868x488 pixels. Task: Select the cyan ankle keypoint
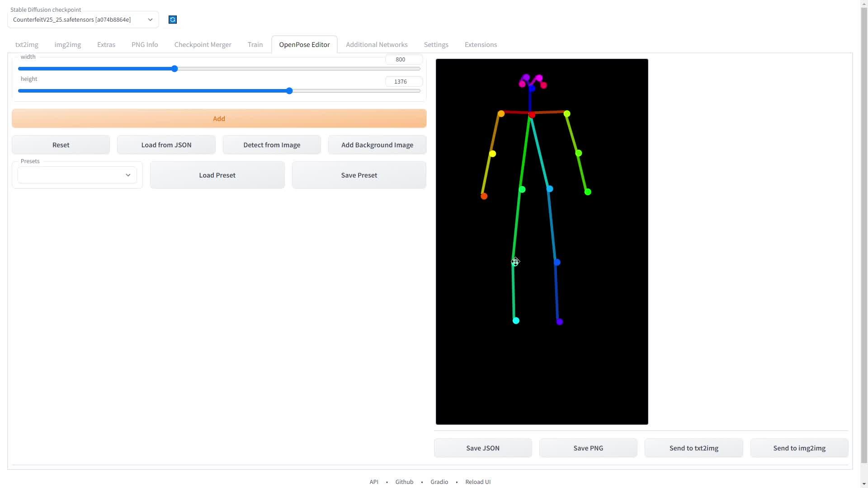click(516, 320)
